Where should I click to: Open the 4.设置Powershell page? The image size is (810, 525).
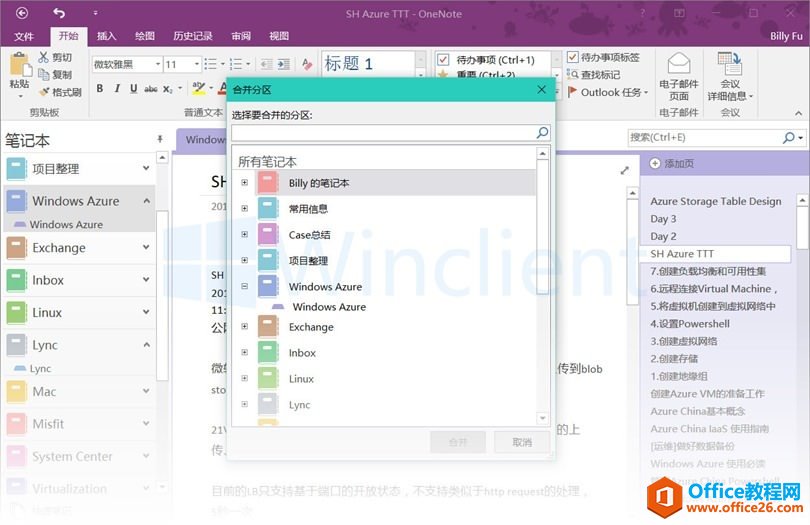click(690, 323)
